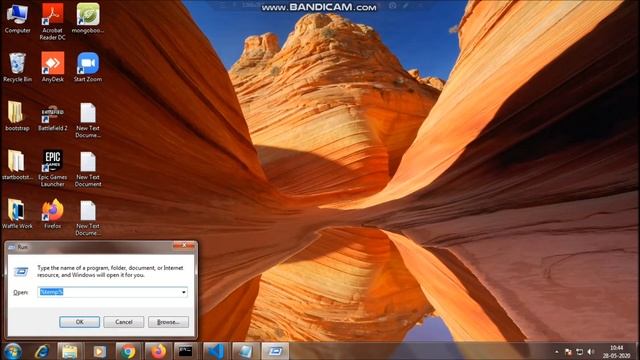Screen dimensions: 640x360
Task: Open the Recycle Bin
Action: pyautogui.click(x=17, y=67)
